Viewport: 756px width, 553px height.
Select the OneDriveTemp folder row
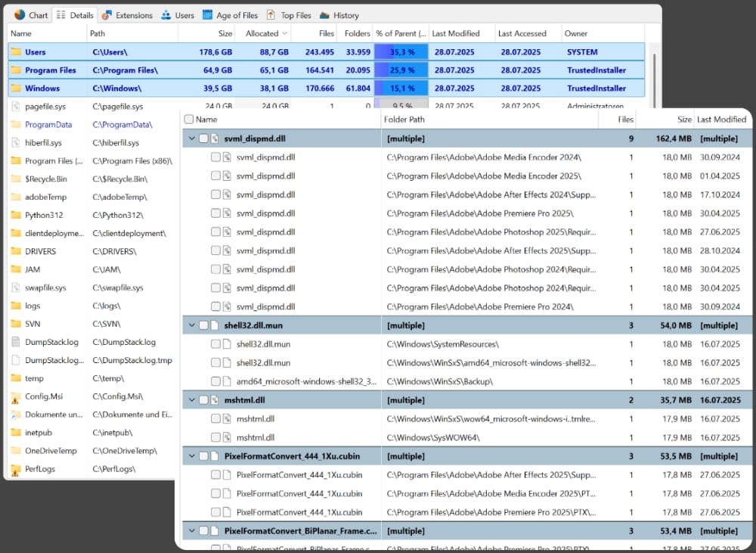pos(91,451)
